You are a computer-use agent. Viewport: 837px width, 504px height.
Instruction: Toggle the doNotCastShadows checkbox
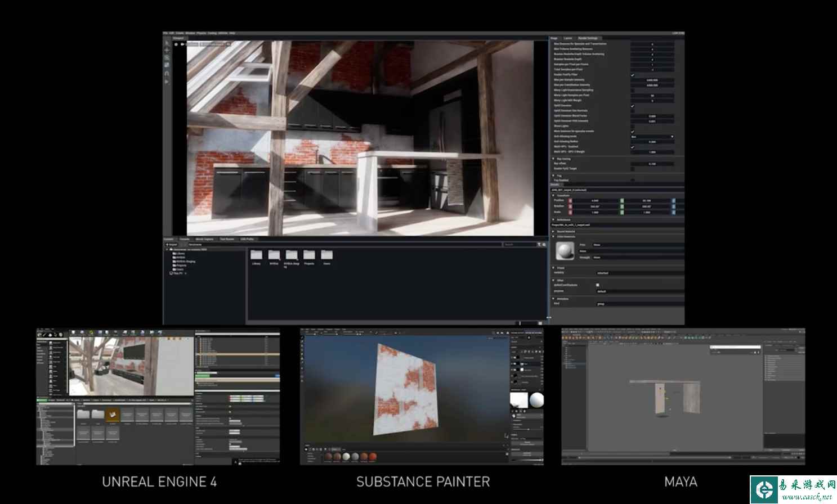click(x=598, y=285)
